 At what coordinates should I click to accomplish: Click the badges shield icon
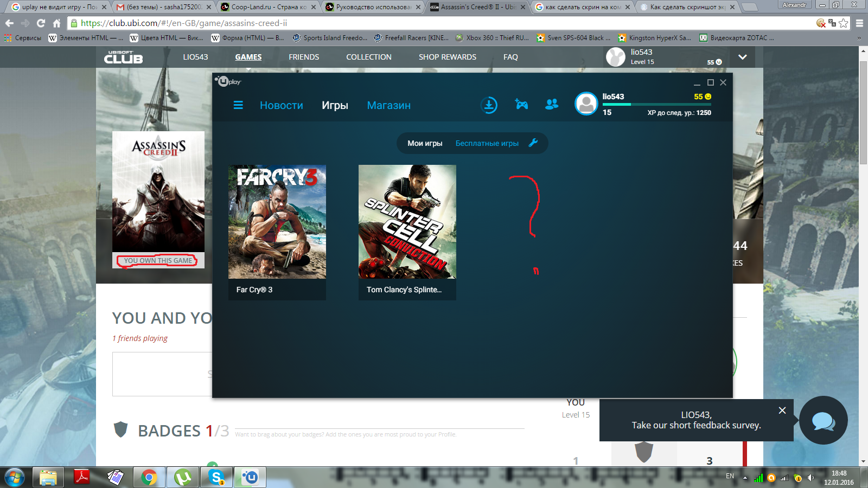pyautogui.click(x=120, y=429)
